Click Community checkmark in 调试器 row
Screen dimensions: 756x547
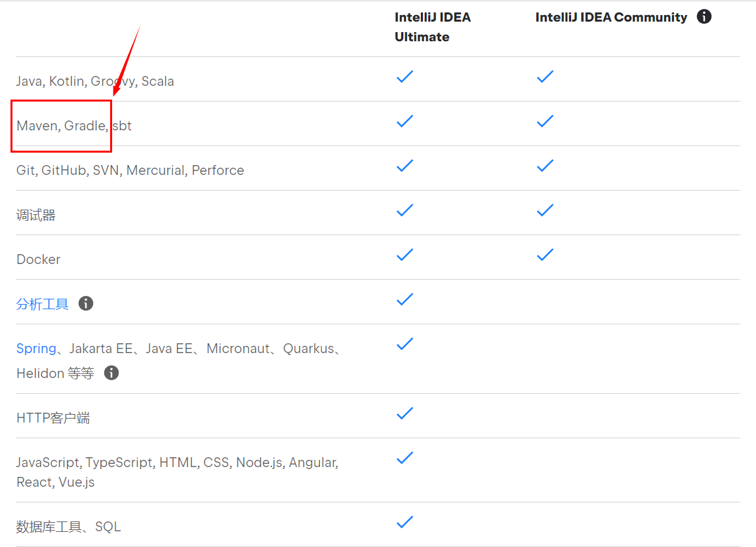(545, 210)
